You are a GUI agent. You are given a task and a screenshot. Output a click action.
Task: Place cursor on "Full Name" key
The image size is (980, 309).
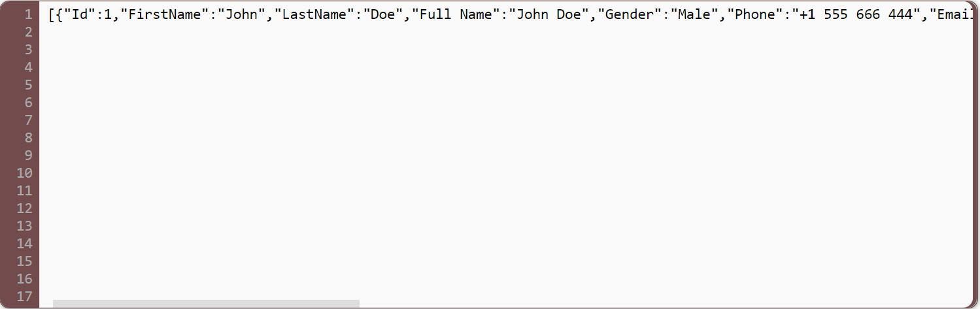pos(455,14)
